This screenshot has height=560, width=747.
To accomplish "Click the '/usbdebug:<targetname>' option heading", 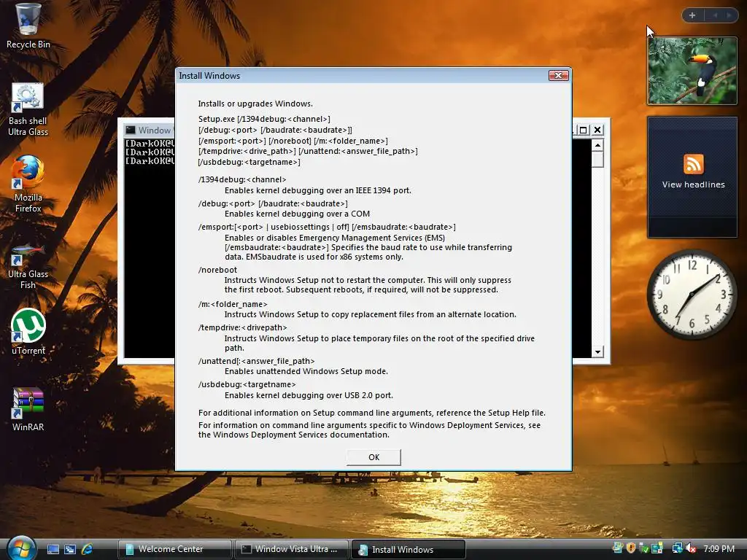I will 247,384.
